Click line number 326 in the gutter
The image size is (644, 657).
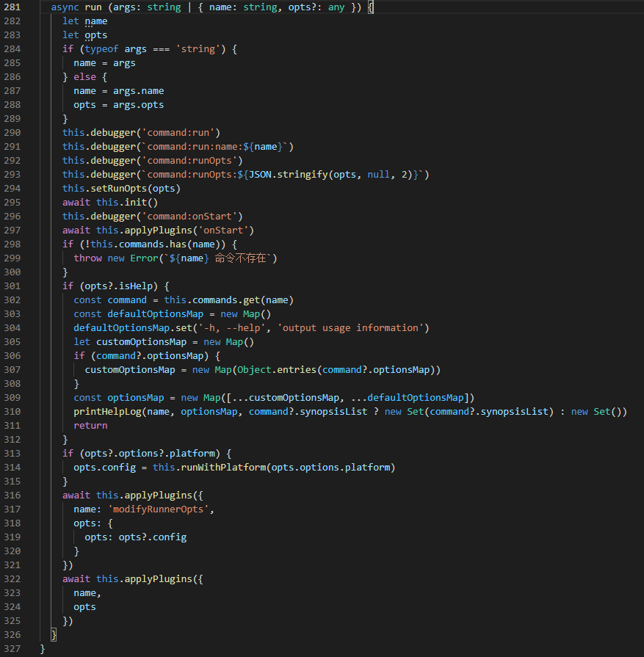(12, 635)
